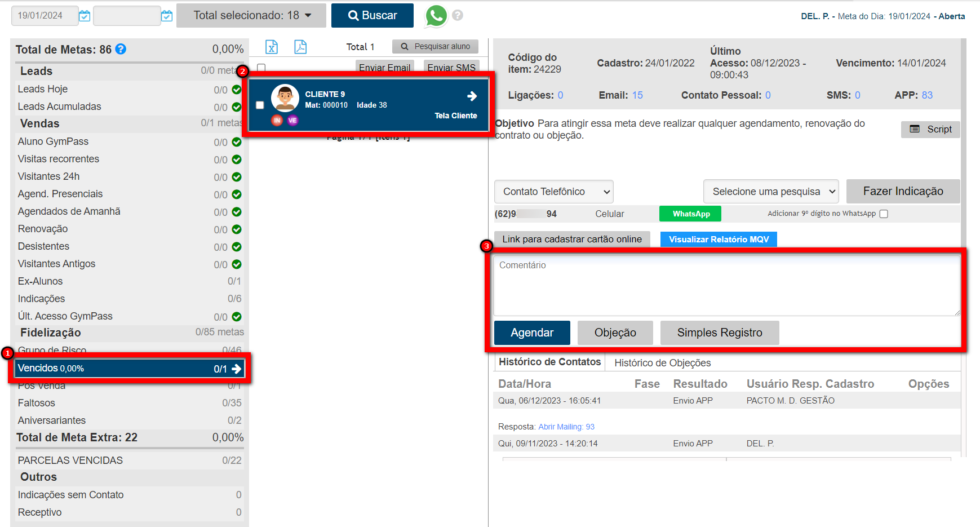Open the Contato Telefônico dropdown
Viewport: 980px width, 527px height.
[x=553, y=192]
